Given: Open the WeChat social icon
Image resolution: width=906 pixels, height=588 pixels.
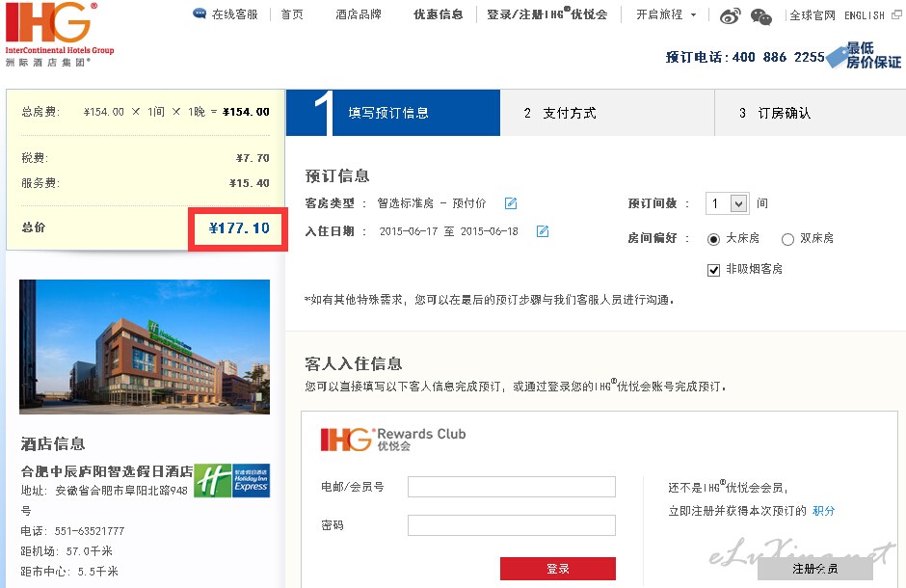Looking at the screenshot, I should click(761, 16).
